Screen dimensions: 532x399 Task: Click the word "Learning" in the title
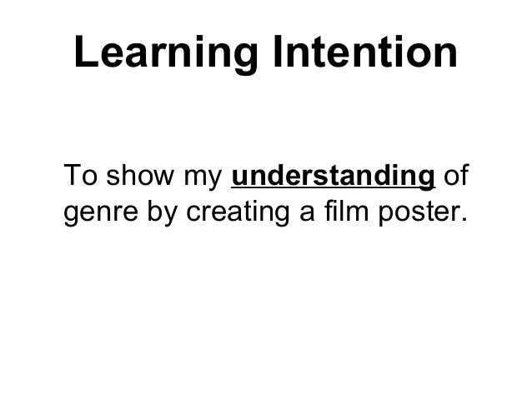coord(158,54)
